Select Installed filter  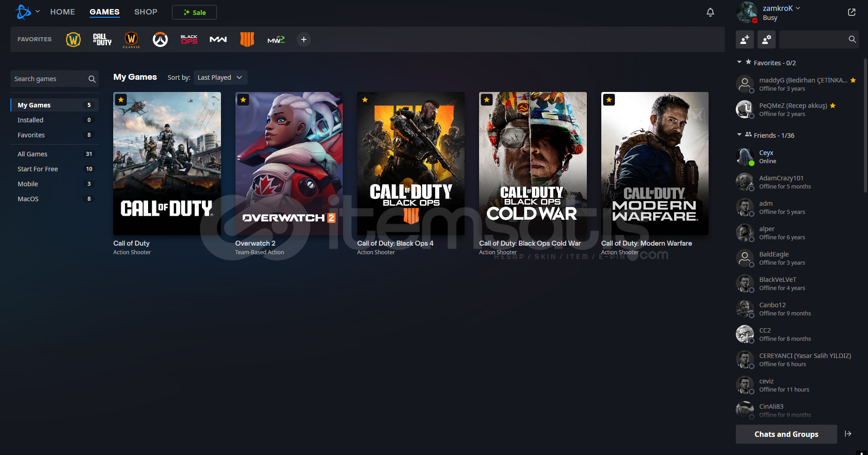[x=54, y=120]
